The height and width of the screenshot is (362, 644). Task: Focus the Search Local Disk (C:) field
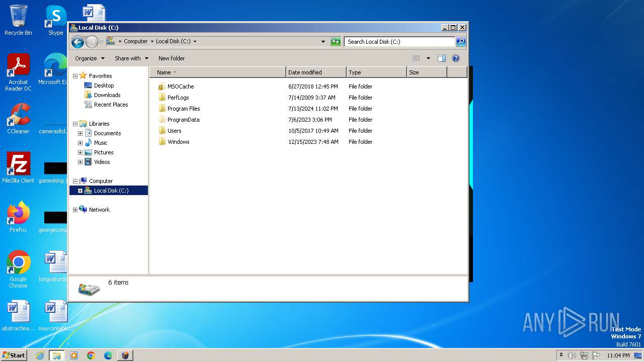[x=400, y=42]
